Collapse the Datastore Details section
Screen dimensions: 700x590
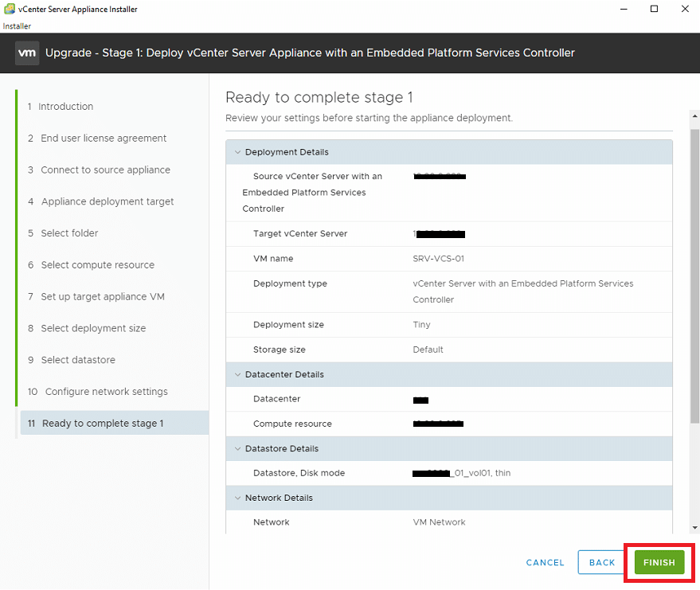coord(237,448)
